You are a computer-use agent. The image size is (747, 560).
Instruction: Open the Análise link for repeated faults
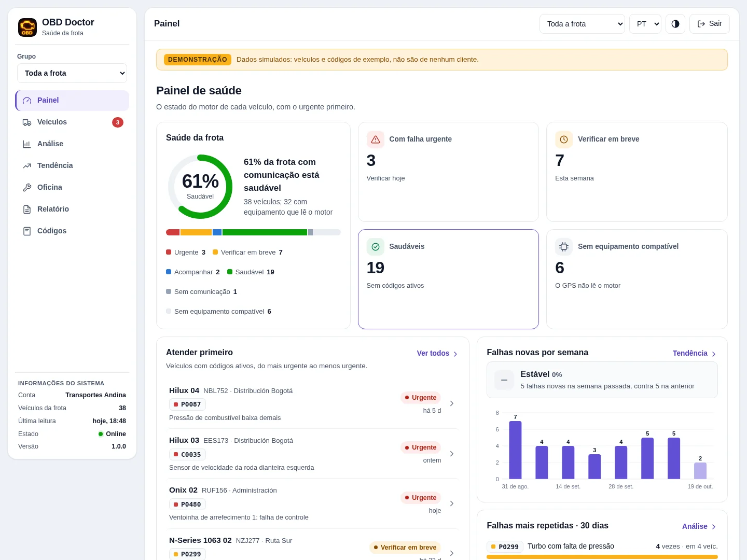tap(699, 527)
